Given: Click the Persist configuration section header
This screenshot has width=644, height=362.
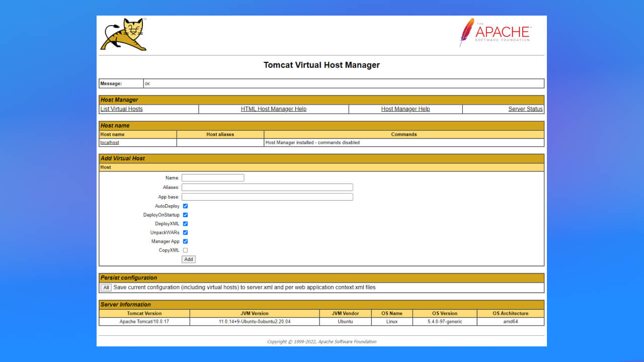Looking at the screenshot, I should coord(321,278).
